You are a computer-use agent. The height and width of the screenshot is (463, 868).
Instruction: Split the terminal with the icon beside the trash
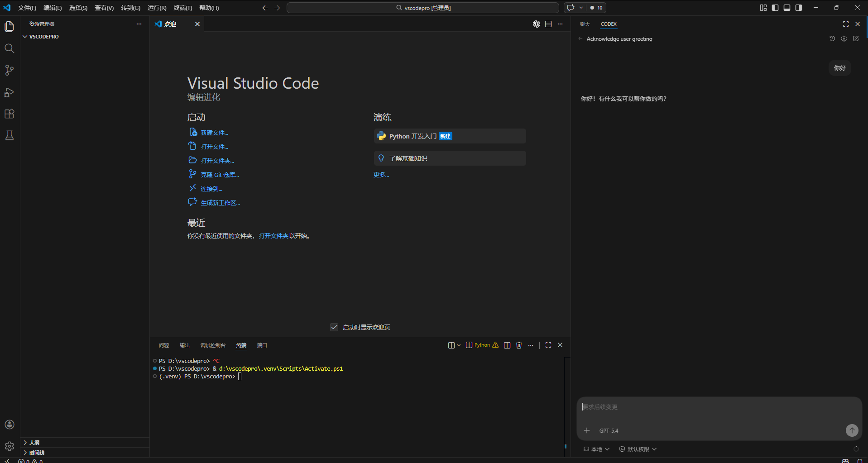coord(507,345)
